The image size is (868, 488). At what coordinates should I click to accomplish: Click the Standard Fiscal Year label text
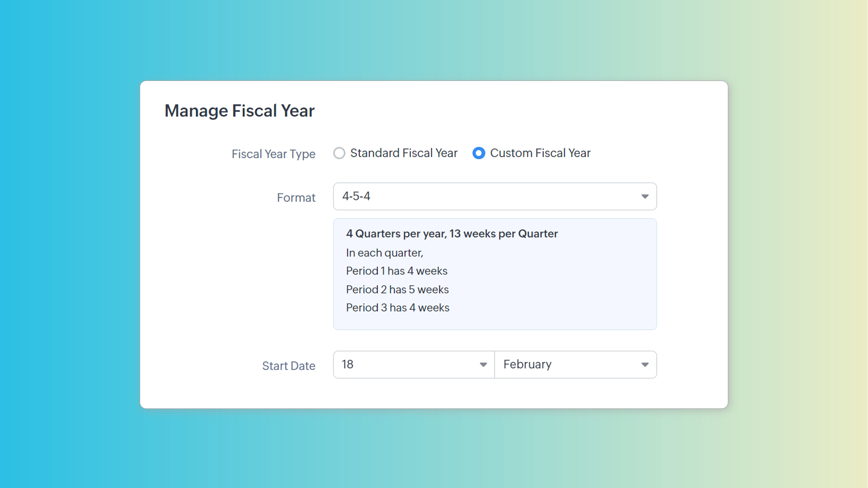coord(404,153)
